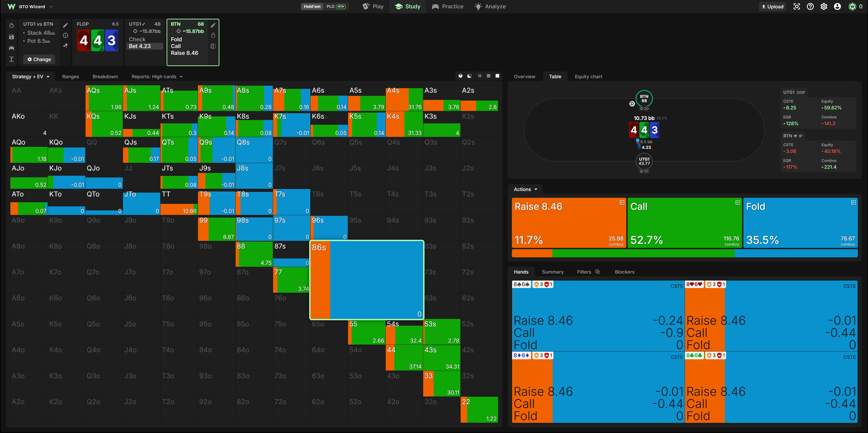This screenshot has height=433, width=868.
Task: Click the gamepad practice icon in sidebar
Action: [12, 48]
